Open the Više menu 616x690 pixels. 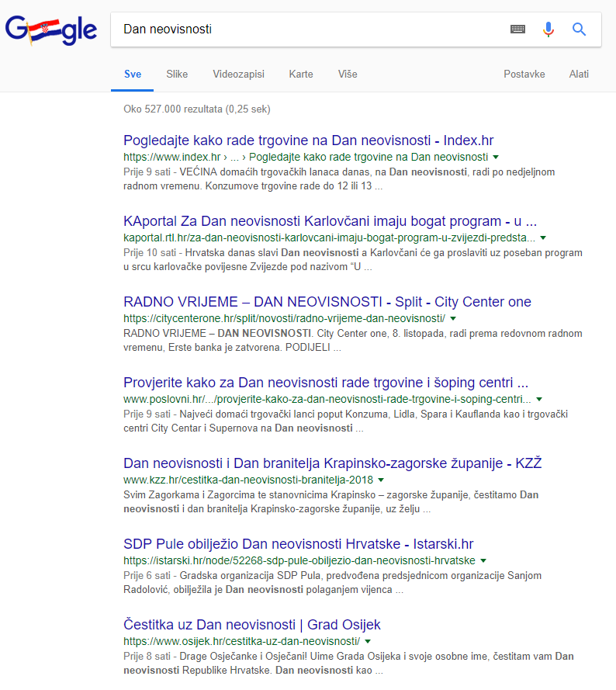348,75
